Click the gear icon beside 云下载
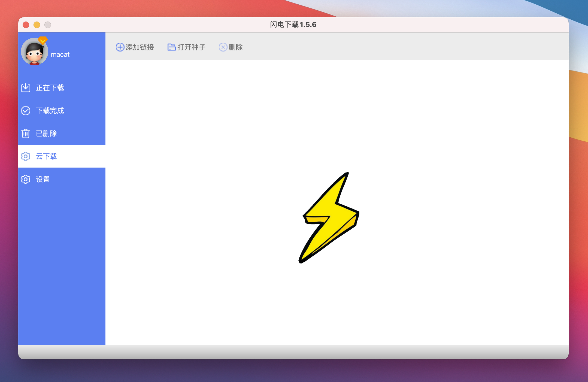 pyautogui.click(x=26, y=156)
